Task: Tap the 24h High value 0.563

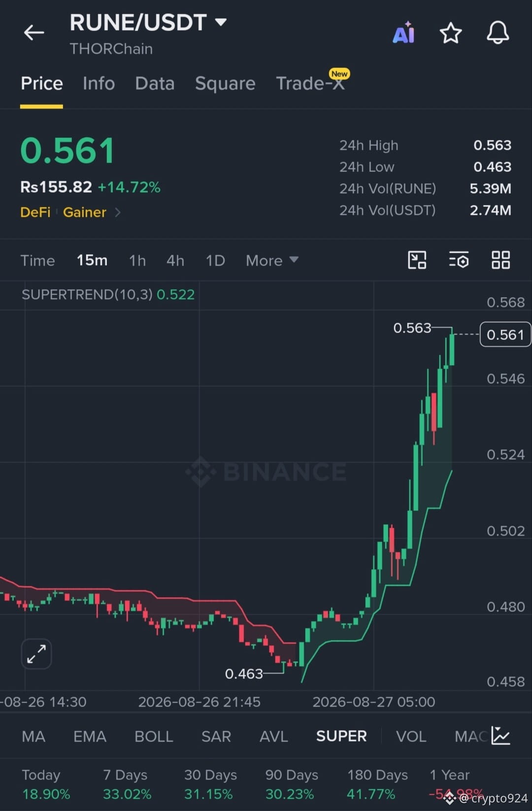Action: [492, 145]
